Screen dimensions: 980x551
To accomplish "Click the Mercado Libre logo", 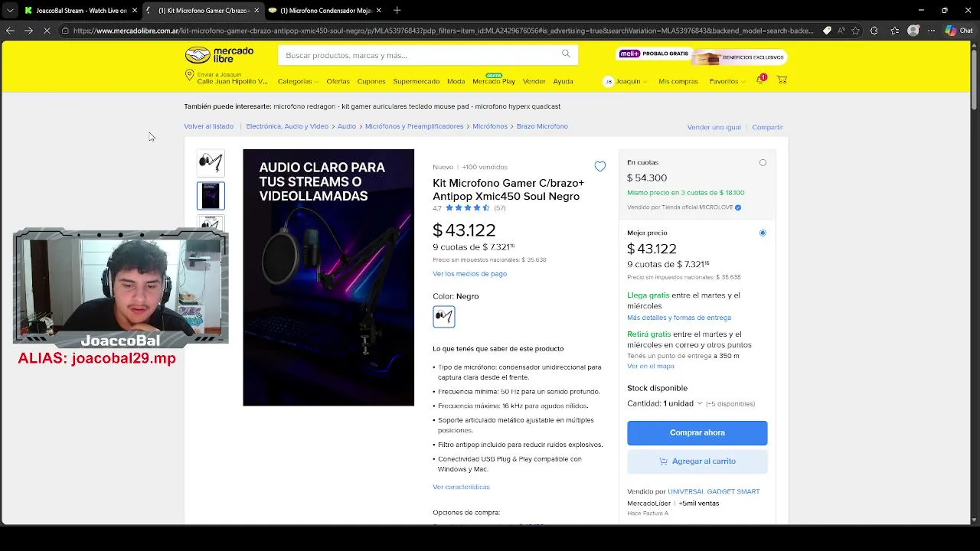I will click(x=219, y=55).
